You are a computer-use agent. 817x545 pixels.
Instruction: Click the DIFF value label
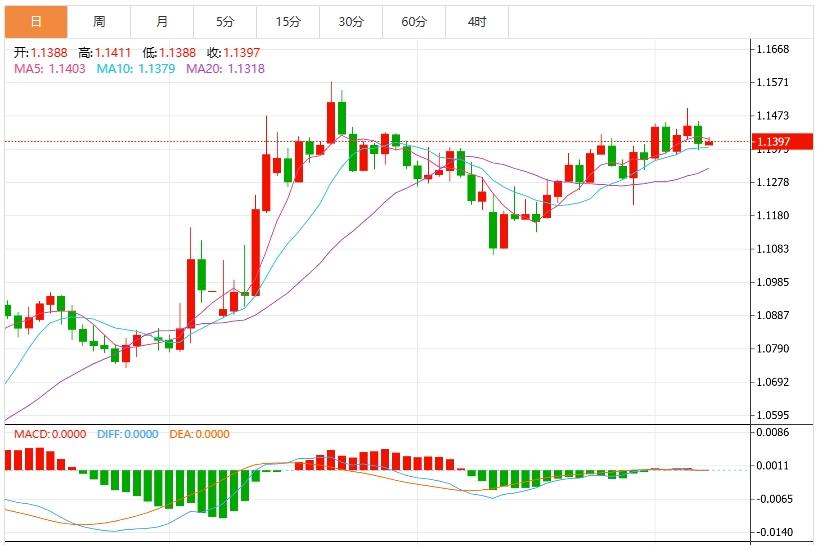[128, 434]
